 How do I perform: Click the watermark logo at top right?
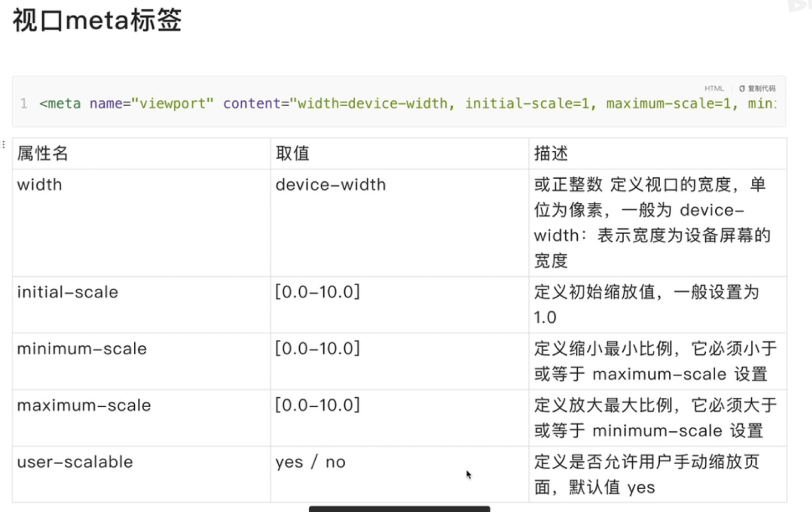pos(800,6)
